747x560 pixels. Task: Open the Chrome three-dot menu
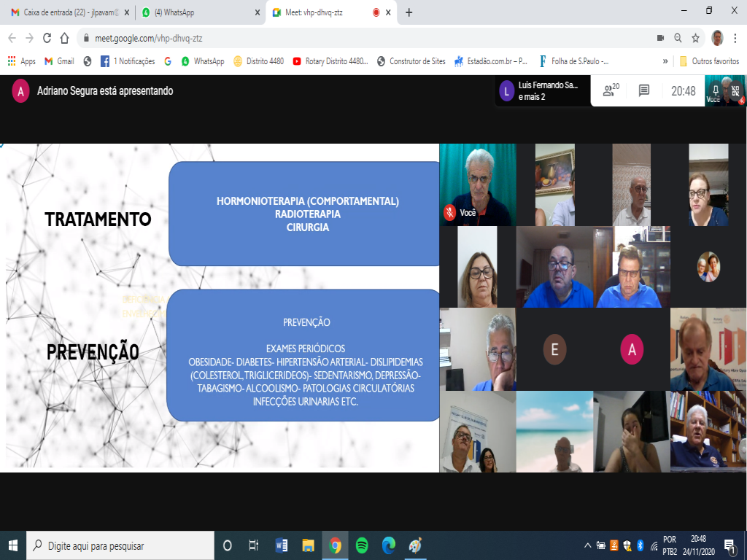click(x=735, y=38)
